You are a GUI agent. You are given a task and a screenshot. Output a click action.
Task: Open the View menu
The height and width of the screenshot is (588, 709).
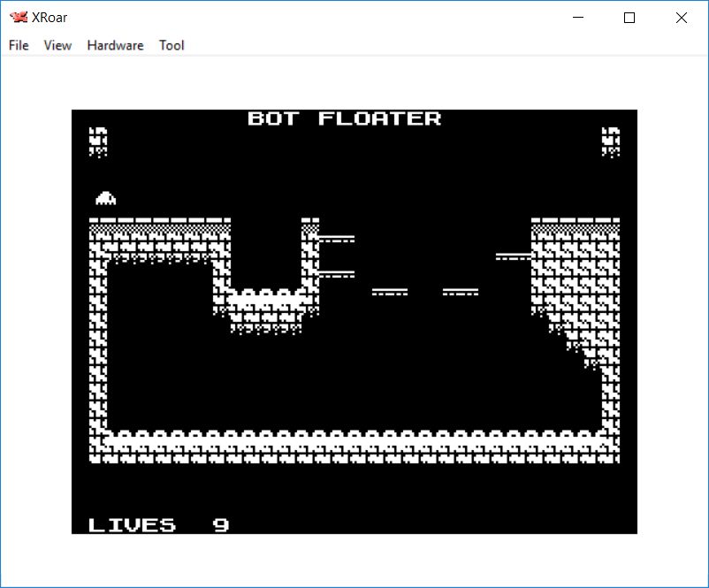57,45
